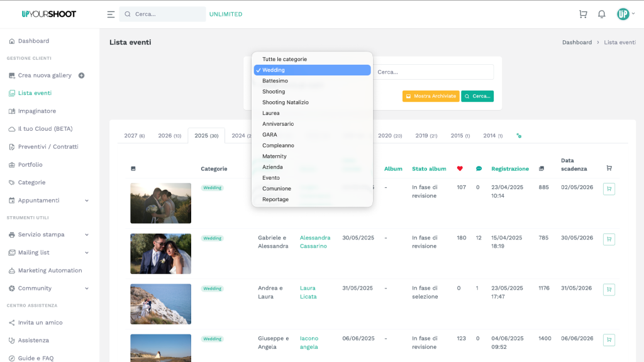Image resolution: width=644 pixels, height=362 pixels.
Task: Open the shopping cart icon in header
Action: pos(583,14)
